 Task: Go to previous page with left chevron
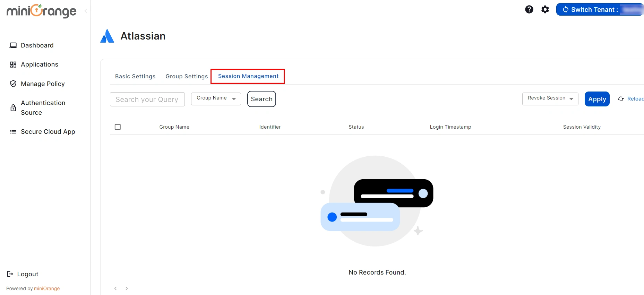pos(115,288)
